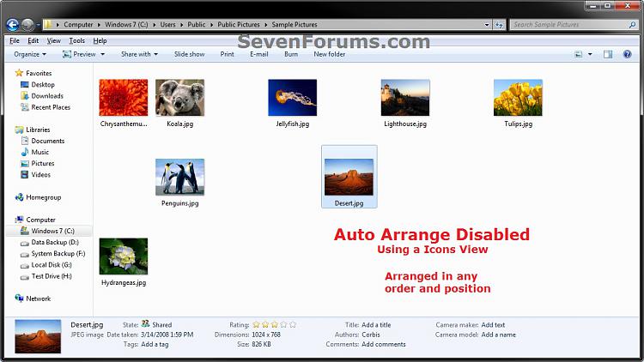Click the blue Help question-mark icon
The width and height of the screenshot is (644, 362).
pos(627,54)
